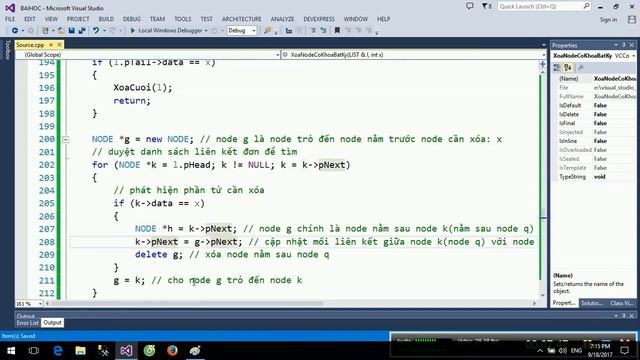This screenshot has height=360, width=640.
Task: Click the Sign in link
Action: coord(609,20)
